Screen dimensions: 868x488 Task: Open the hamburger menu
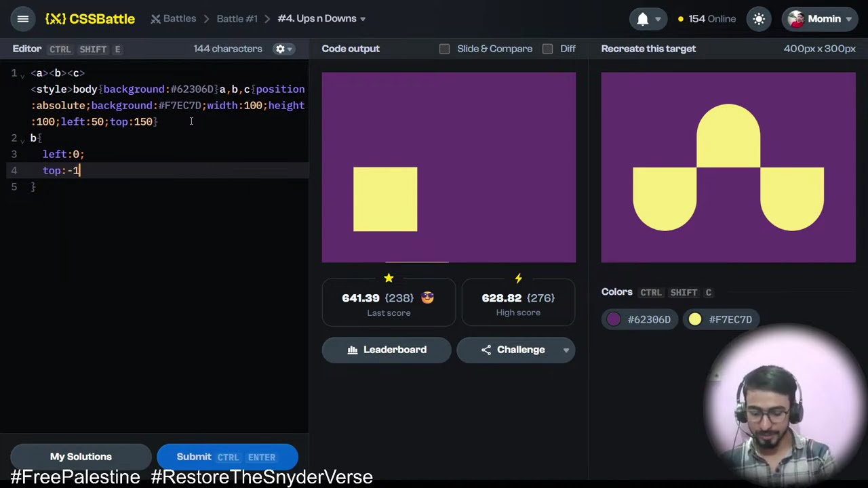[22, 19]
